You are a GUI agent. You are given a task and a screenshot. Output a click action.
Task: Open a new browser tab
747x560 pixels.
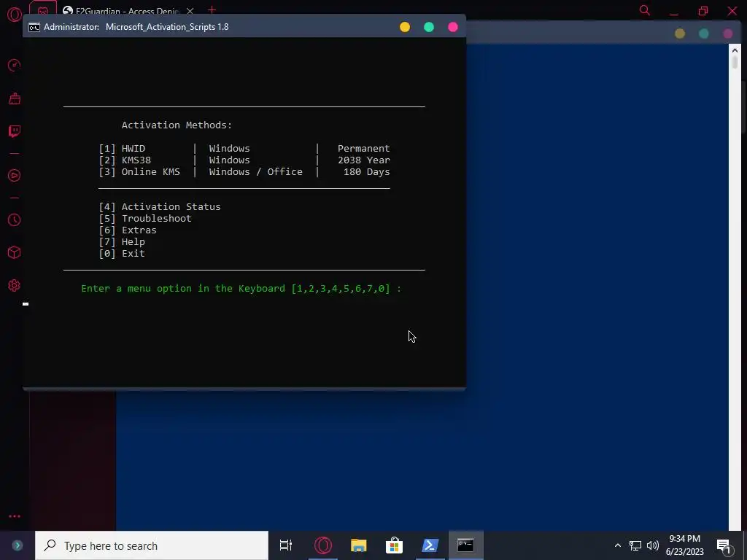[x=212, y=10]
